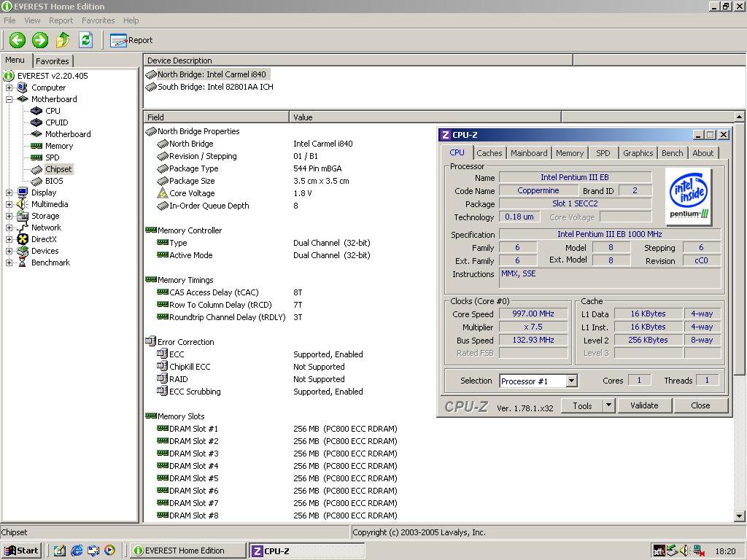Click the Network icon in tree

(23, 227)
